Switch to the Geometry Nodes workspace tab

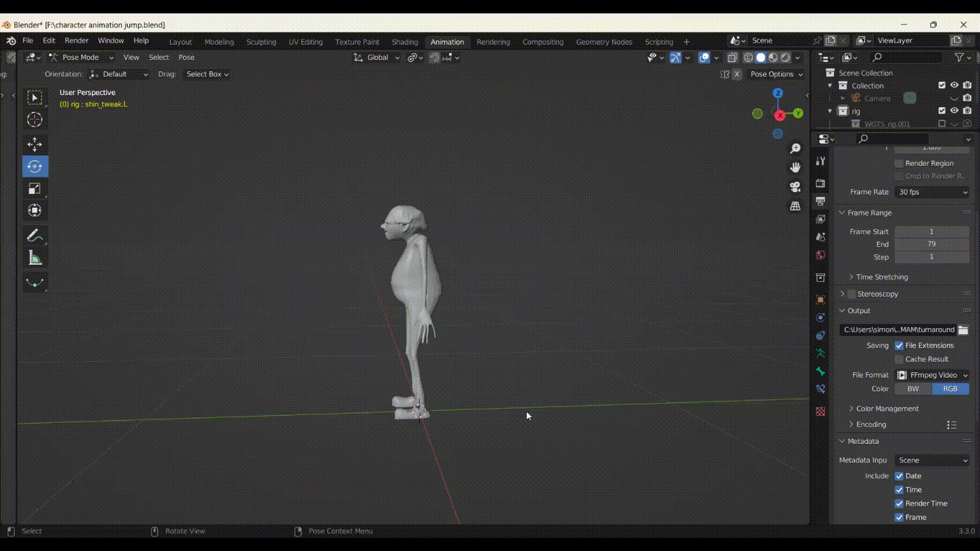(x=604, y=42)
